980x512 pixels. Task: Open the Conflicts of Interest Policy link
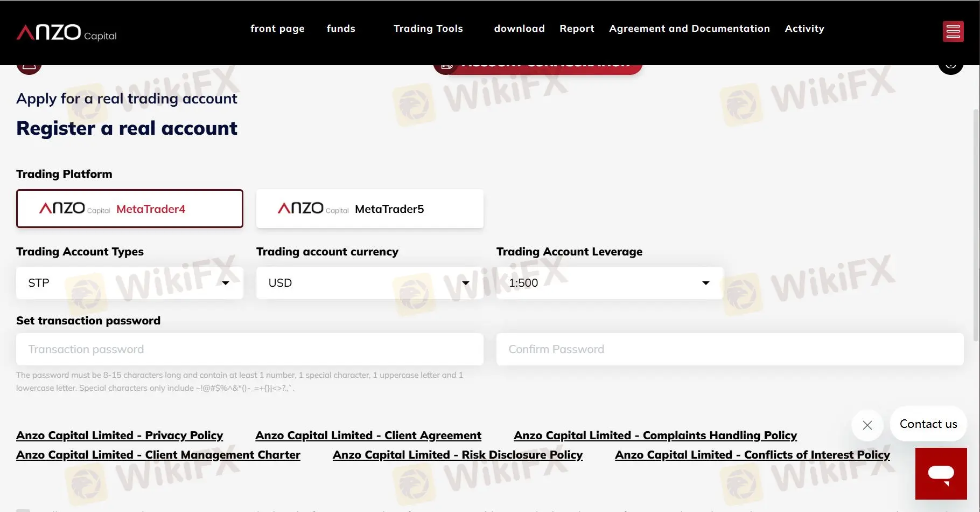(x=752, y=455)
